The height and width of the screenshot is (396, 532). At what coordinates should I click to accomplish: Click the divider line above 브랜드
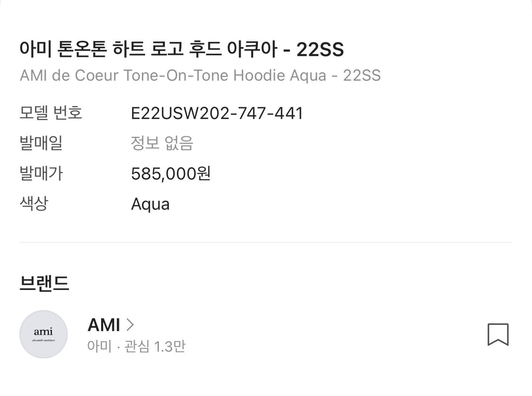266,243
